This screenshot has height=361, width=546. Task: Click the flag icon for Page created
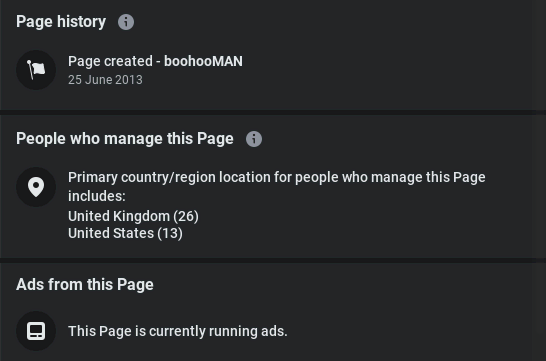(36, 70)
